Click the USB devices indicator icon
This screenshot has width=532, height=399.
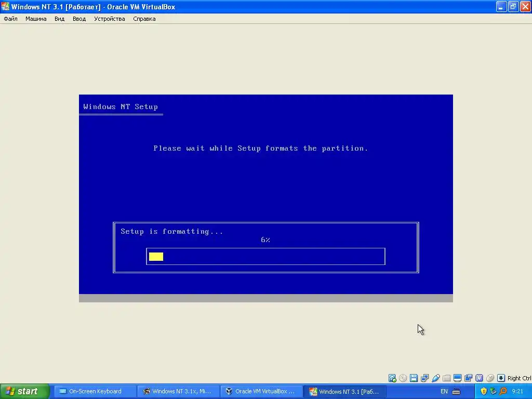point(436,378)
